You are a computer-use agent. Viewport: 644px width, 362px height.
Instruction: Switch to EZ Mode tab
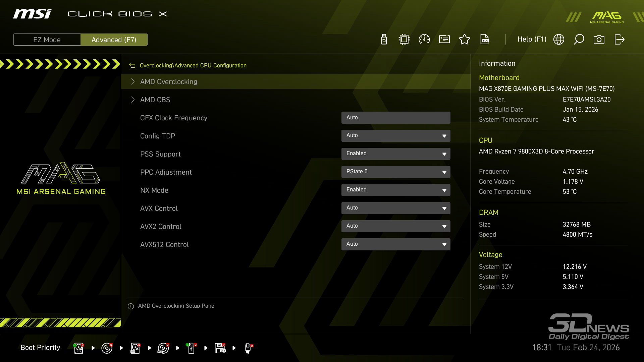[47, 40]
